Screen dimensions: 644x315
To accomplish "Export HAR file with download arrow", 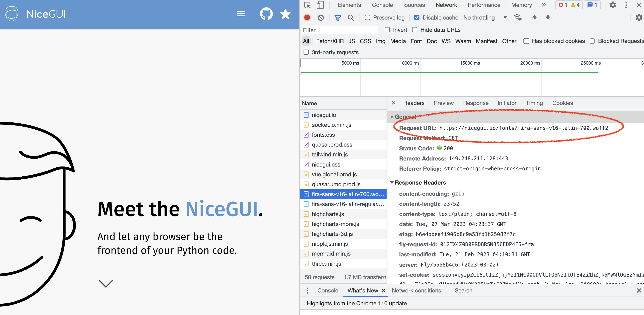I will (548, 18).
